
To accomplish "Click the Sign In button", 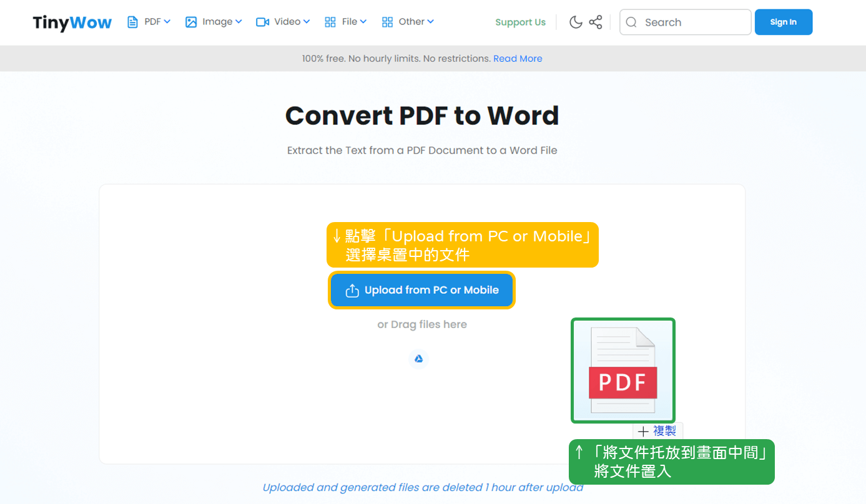I will point(784,22).
